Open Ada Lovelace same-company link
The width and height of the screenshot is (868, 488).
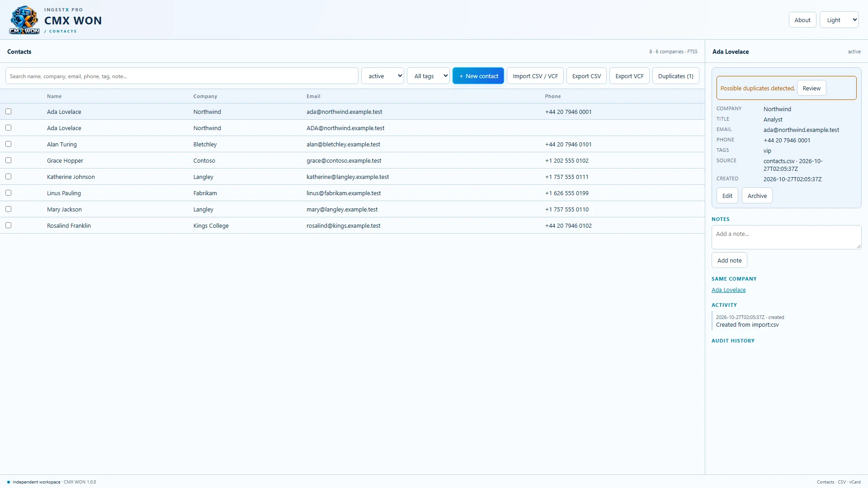click(728, 290)
